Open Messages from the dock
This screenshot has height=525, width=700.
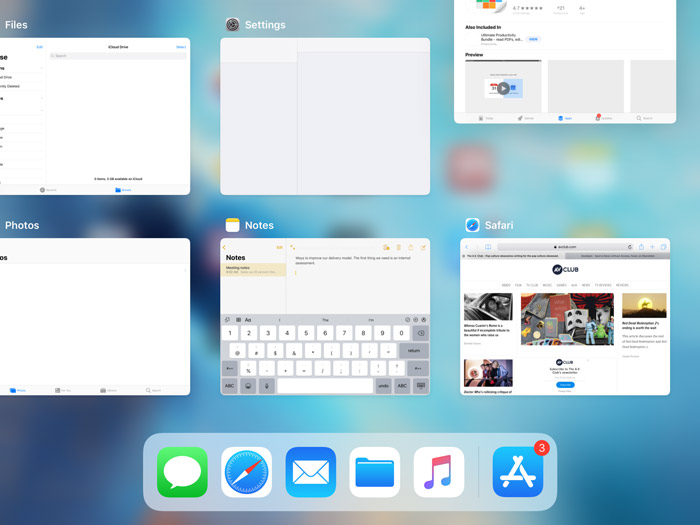pyautogui.click(x=183, y=472)
